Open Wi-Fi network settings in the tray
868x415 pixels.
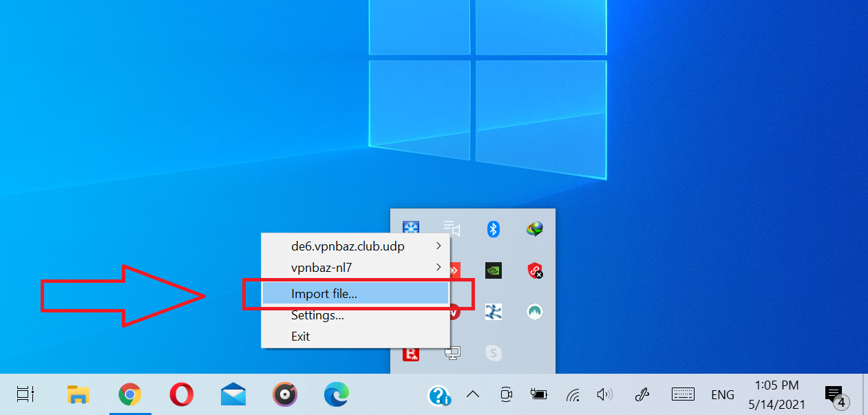pos(573,394)
